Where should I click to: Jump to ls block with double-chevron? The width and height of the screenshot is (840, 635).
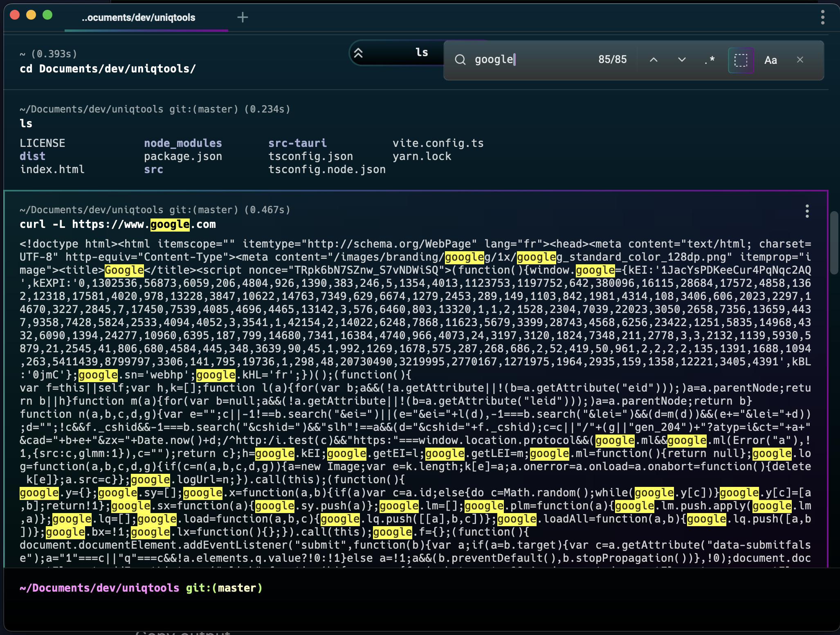358,53
